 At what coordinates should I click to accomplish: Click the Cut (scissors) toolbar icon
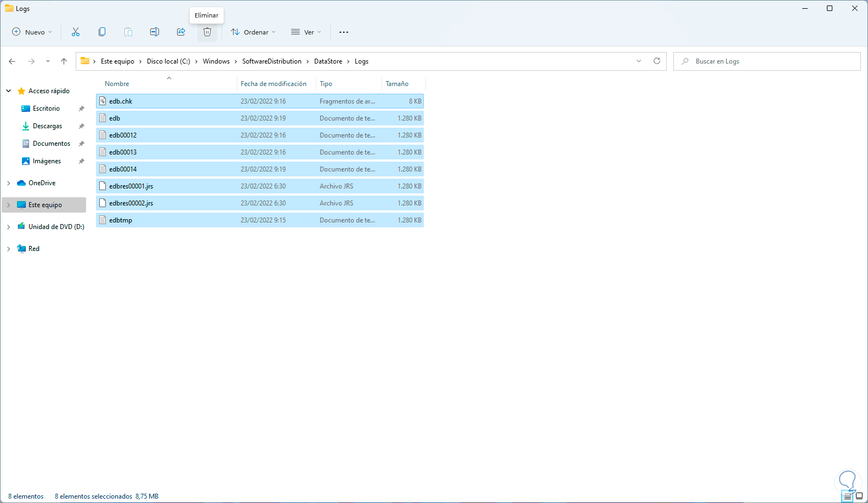coord(76,32)
